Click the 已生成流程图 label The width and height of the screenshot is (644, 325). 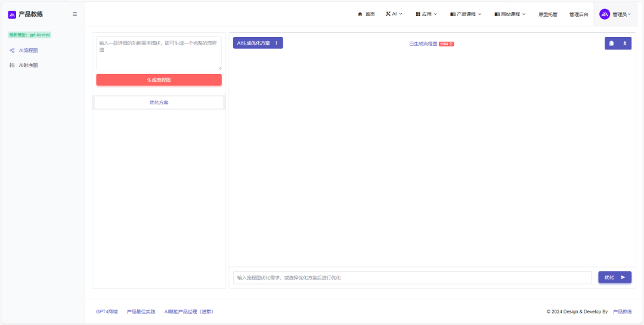pyautogui.click(x=423, y=44)
